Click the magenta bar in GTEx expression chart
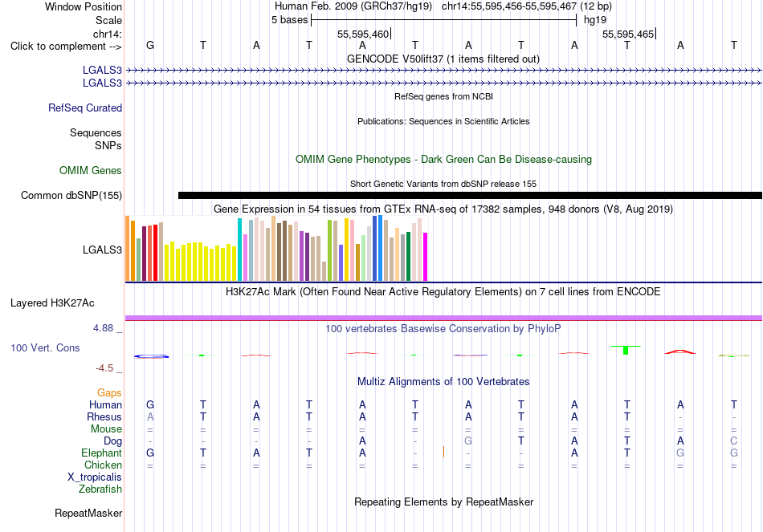 tap(425, 257)
